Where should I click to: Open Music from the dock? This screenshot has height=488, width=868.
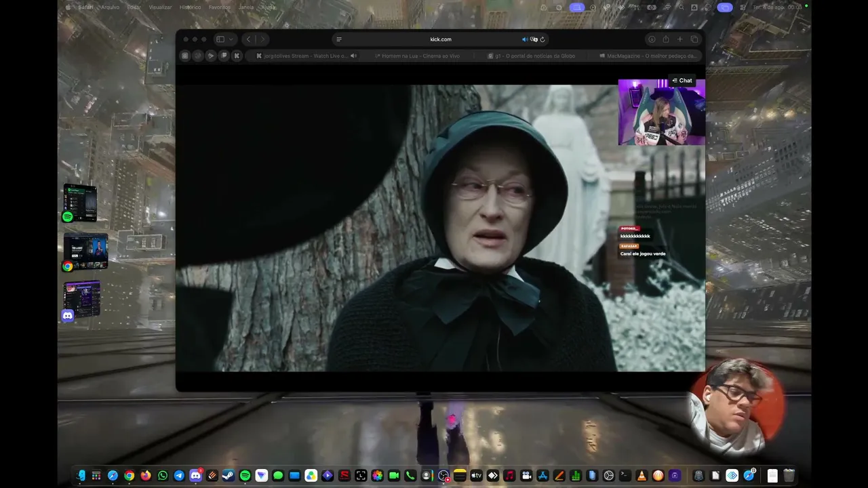click(509, 476)
